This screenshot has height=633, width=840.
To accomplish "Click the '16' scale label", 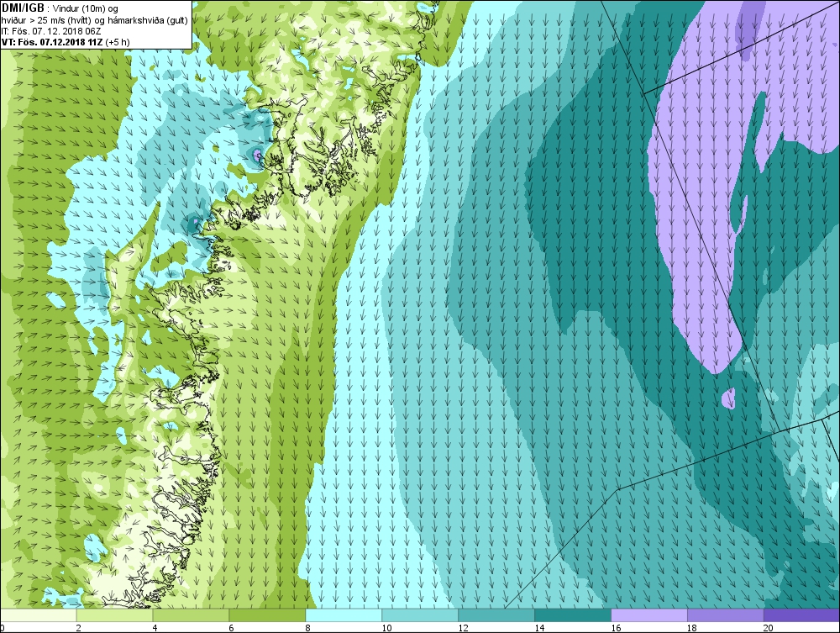I will (x=616, y=628).
